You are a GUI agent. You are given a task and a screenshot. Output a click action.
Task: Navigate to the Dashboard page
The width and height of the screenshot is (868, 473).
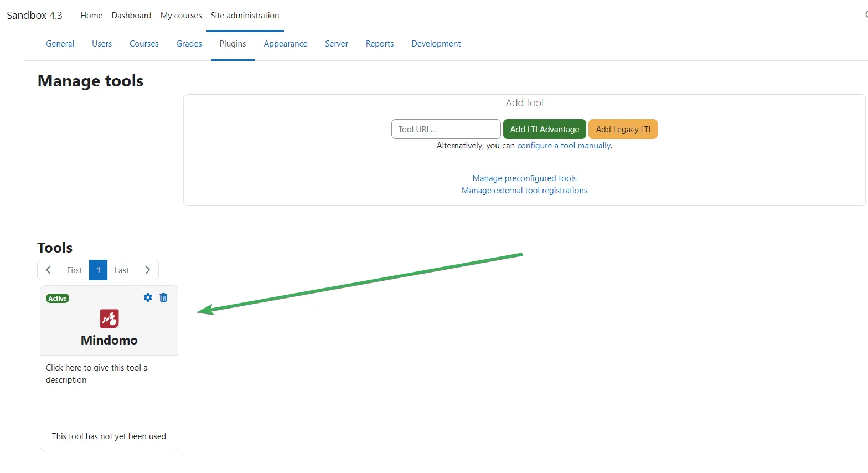click(x=131, y=16)
